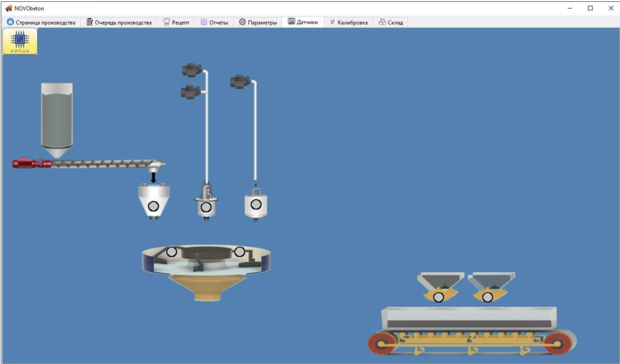Open the Параметры settings tab
620x364 pixels.
257,22
